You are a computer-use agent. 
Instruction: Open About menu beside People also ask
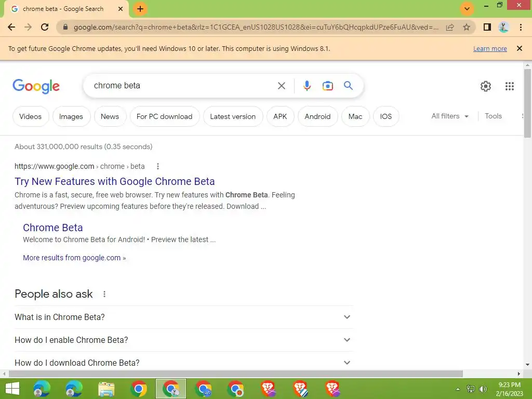coord(104,294)
